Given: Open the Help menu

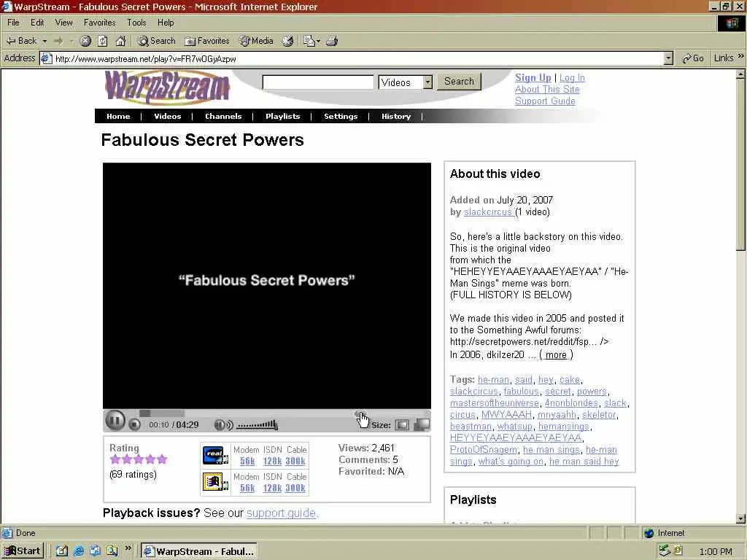Looking at the screenshot, I should [166, 23].
